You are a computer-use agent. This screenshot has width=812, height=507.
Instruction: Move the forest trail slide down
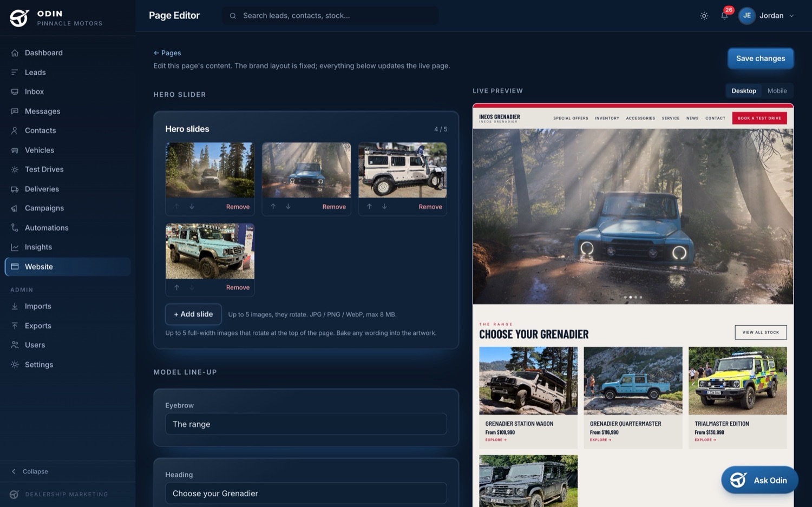pos(192,207)
